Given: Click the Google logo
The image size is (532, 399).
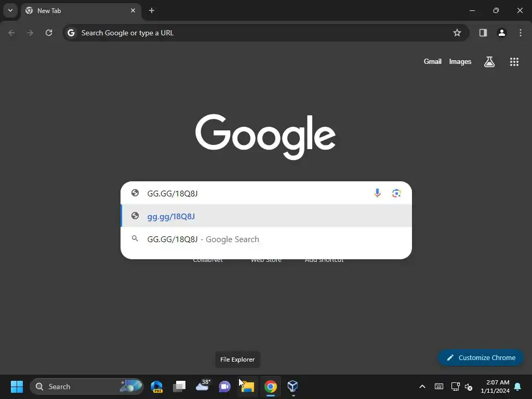Looking at the screenshot, I should [265, 137].
